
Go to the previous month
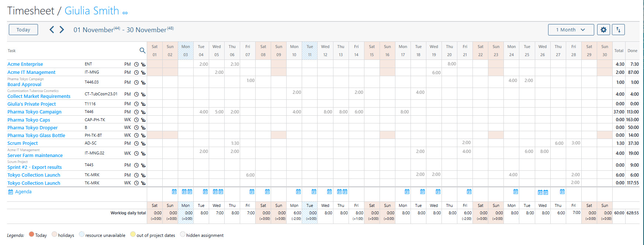pyautogui.click(x=52, y=30)
